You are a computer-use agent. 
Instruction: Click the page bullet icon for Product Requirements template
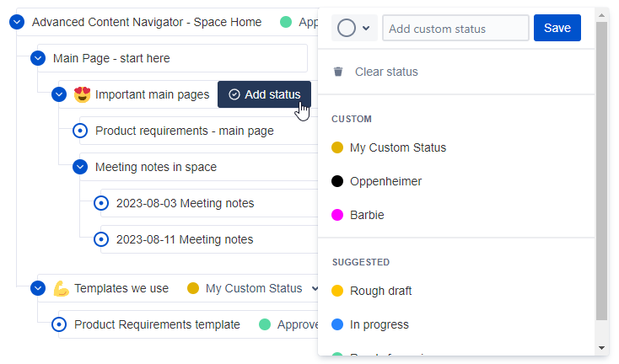(x=59, y=324)
